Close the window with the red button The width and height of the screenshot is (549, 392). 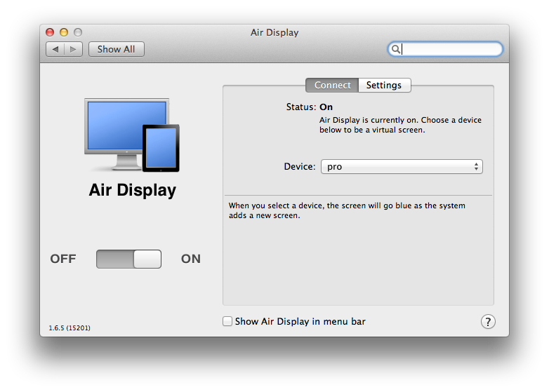point(50,32)
